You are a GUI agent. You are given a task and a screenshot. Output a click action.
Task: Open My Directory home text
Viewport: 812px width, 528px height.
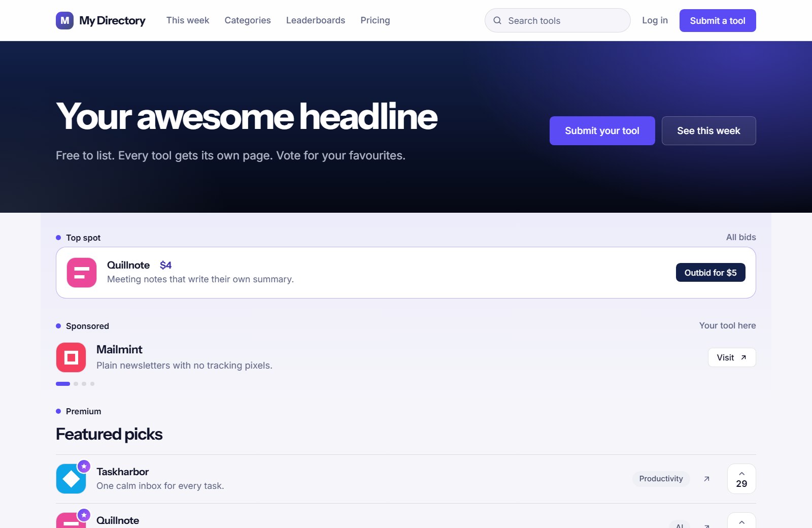tap(112, 20)
